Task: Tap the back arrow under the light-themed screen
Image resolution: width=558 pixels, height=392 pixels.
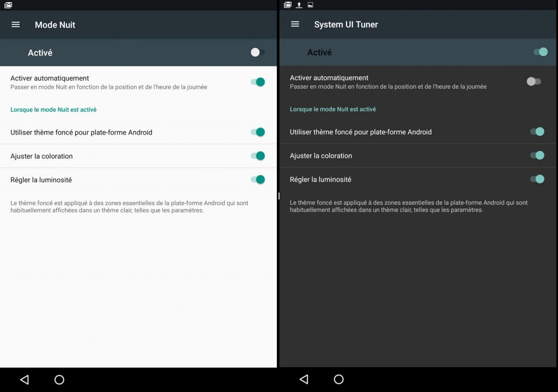Action: (24, 379)
